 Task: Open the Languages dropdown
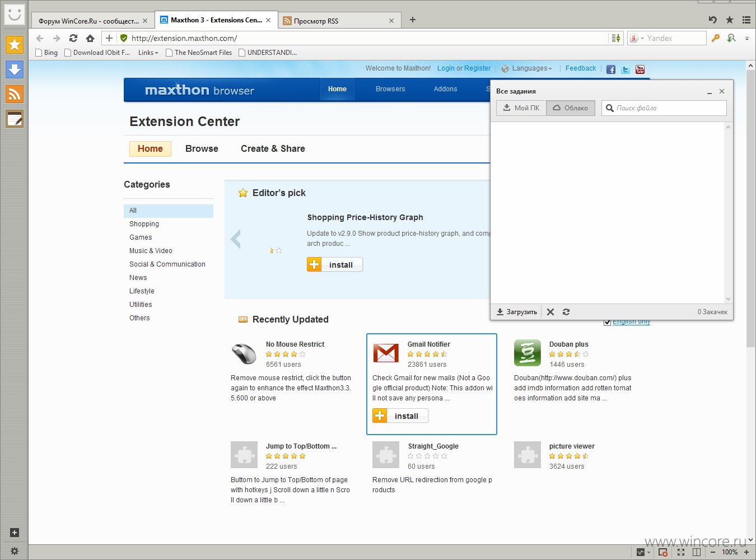526,68
